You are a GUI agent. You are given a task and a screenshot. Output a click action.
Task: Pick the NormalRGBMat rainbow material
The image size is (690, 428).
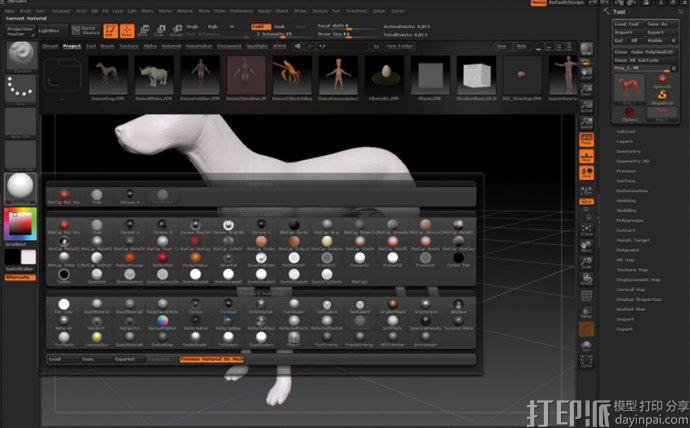pos(162,322)
